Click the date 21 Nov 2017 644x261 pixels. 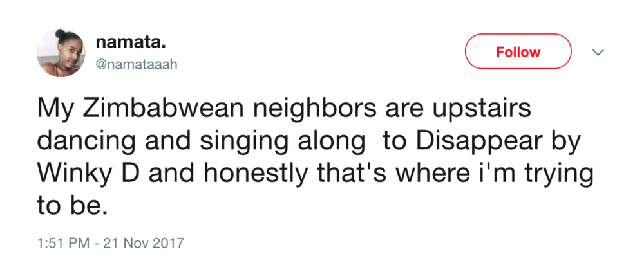(146, 243)
